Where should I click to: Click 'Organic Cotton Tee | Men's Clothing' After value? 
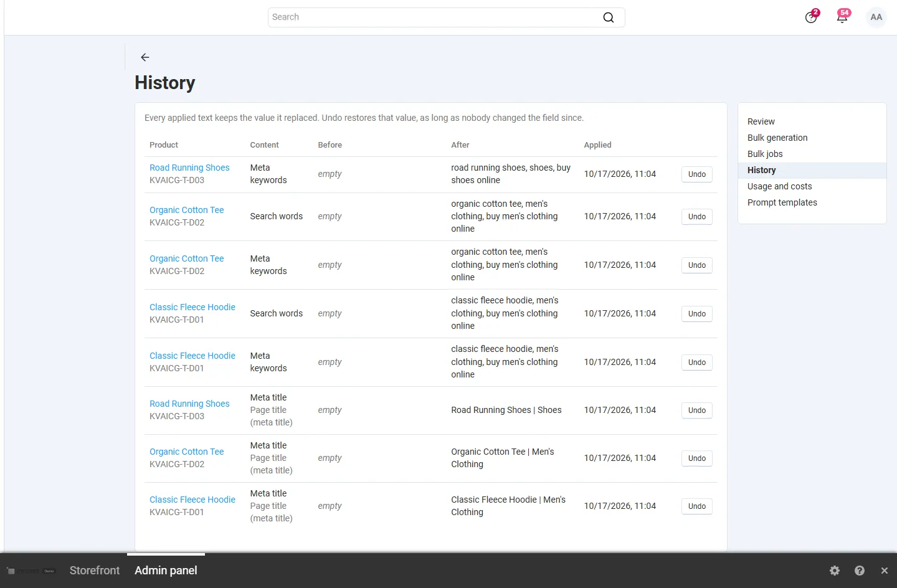[503, 458]
